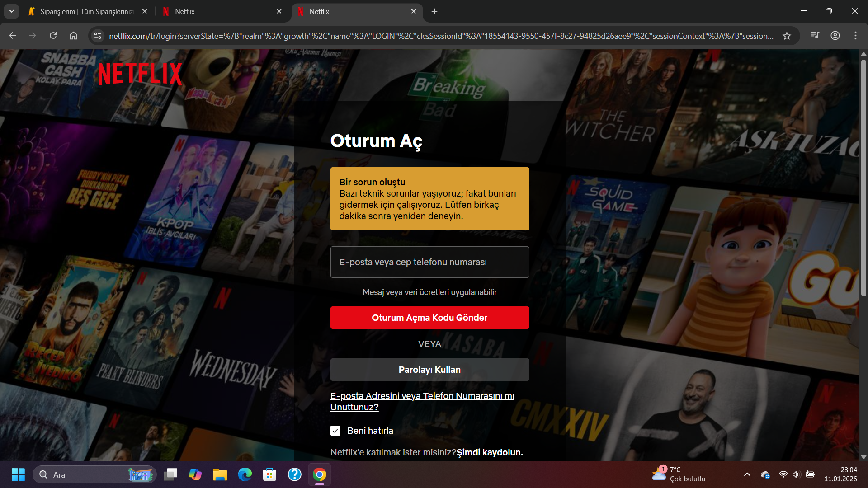868x488 pixels.
Task: Click the Mesaj veya veri ücretleri text
Action: (x=429, y=292)
